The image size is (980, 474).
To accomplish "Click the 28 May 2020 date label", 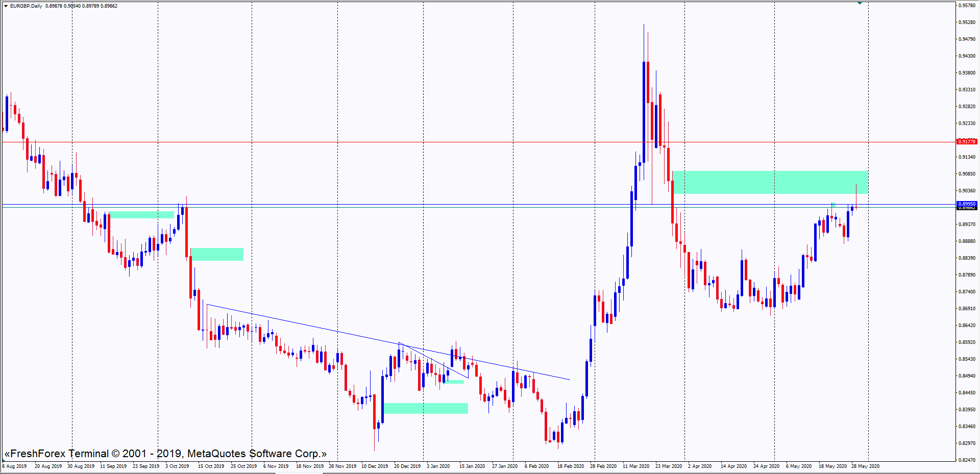I will pyautogui.click(x=865, y=466).
